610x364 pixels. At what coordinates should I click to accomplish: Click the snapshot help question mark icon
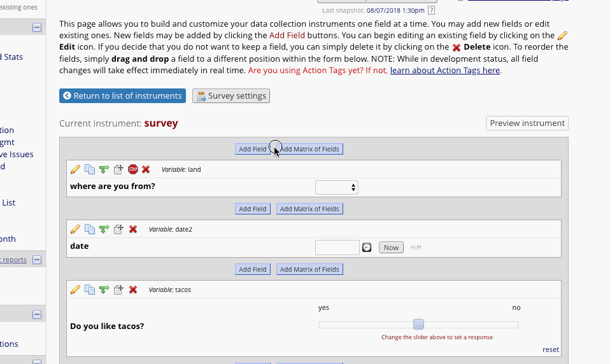(431, 10)
